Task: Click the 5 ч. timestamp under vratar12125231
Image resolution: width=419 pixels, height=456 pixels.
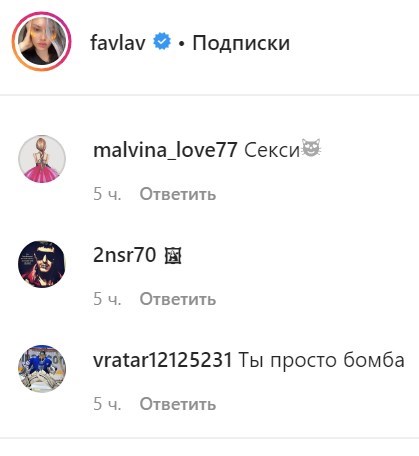Action: pyautogui.click(x=107, y=404)
